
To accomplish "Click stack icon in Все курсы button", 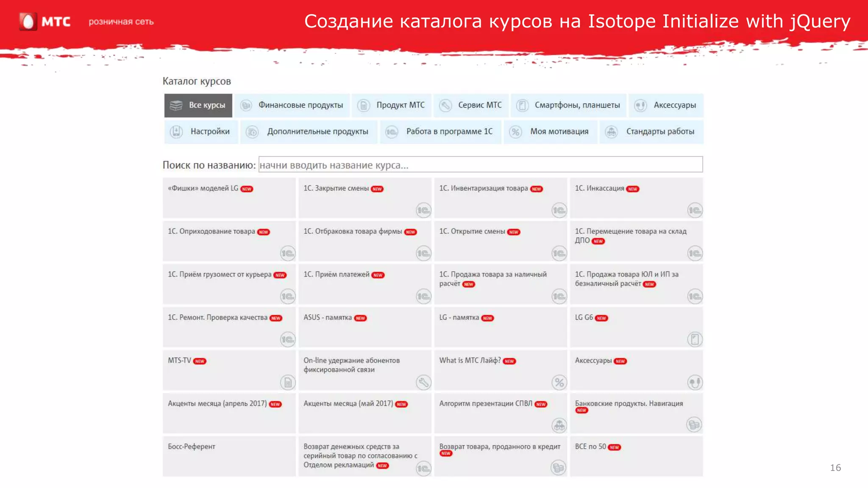I will (176, 105).
